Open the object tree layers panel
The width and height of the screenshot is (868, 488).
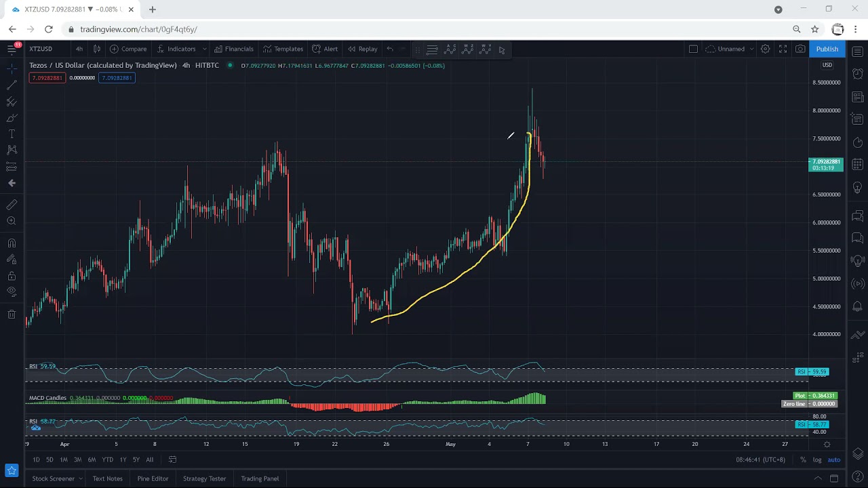tap(858, 453)
